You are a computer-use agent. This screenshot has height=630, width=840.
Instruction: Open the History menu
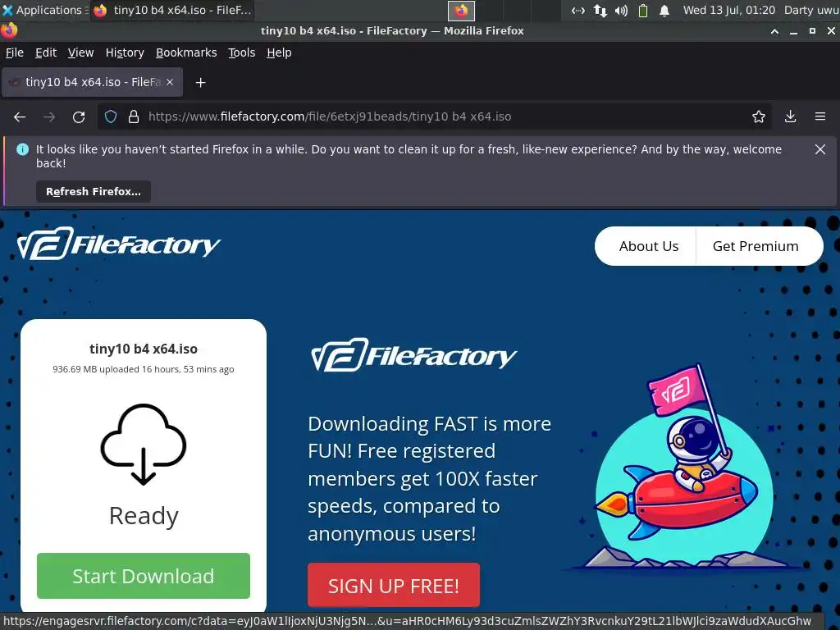[125, 52]
